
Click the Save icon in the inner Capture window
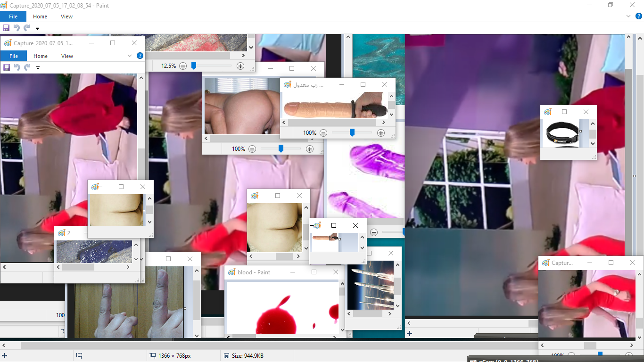7,67
